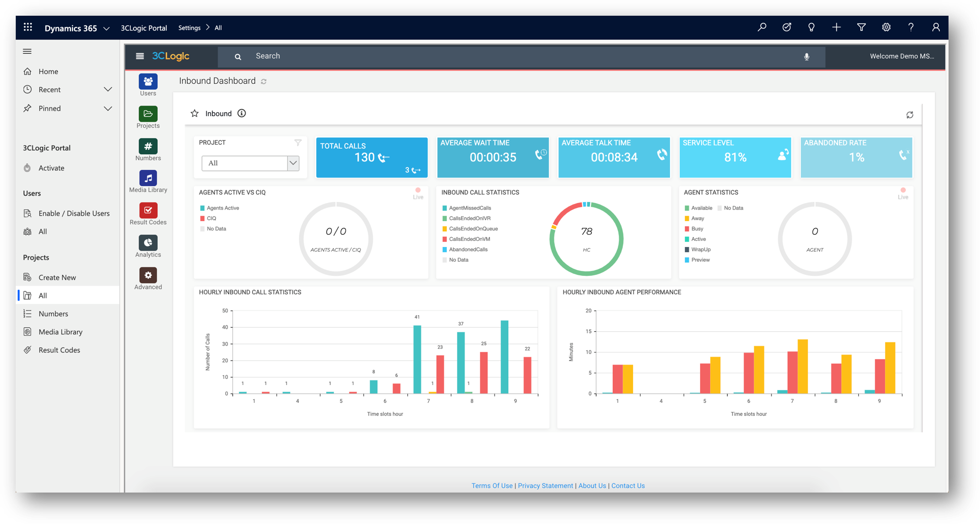Click the Inbound Call Statistics donut chart
This screenshot has height=524, width=980.
[586, 238]
